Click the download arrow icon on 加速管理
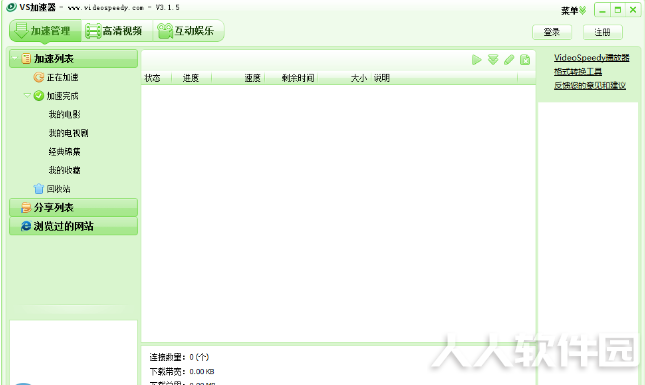This screenshot has height=385, width=645. pyautogui.click(x=21, y=31)
